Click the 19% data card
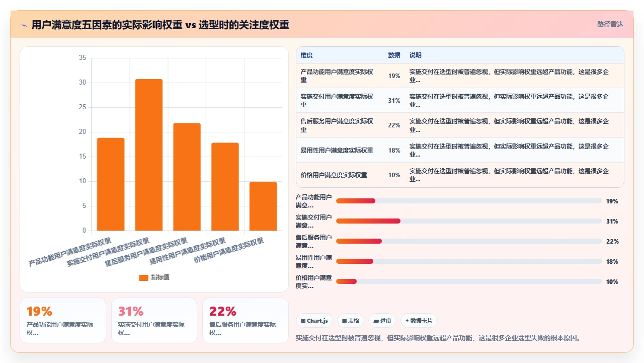The width and height of the screenshot is (644, 363). click(63, 320)
